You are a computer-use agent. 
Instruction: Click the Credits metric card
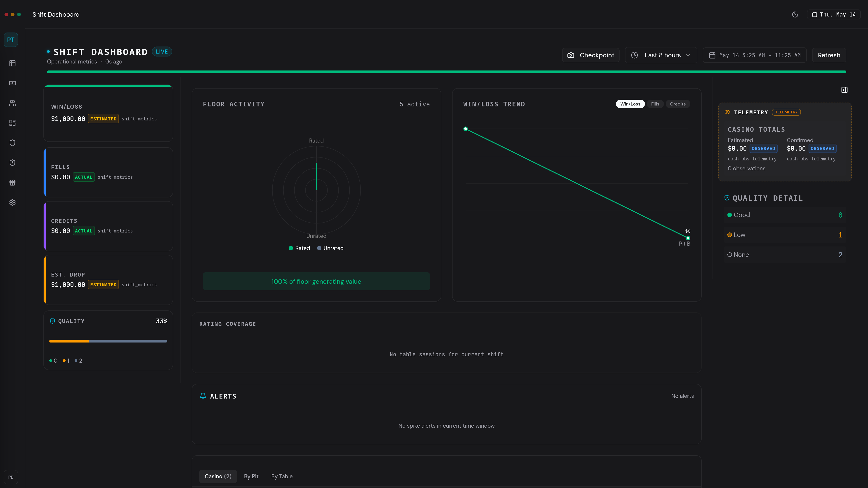pyautogui.click(x=108, y=226)
